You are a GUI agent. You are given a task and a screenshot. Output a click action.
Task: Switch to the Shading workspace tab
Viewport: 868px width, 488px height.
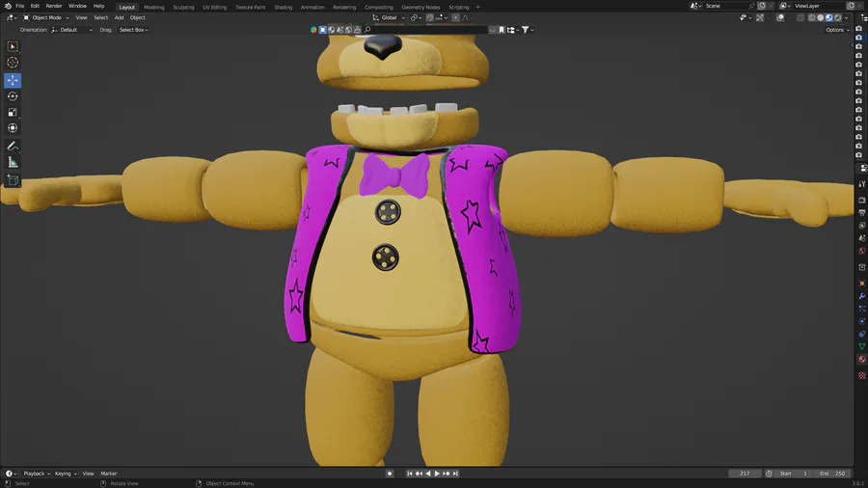tap(283, 7)
